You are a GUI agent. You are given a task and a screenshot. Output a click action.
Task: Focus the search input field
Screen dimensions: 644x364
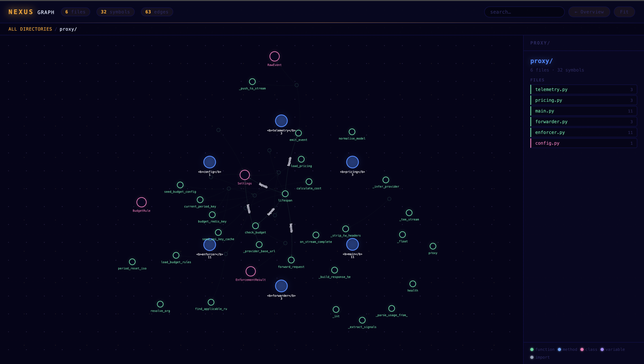524,12
